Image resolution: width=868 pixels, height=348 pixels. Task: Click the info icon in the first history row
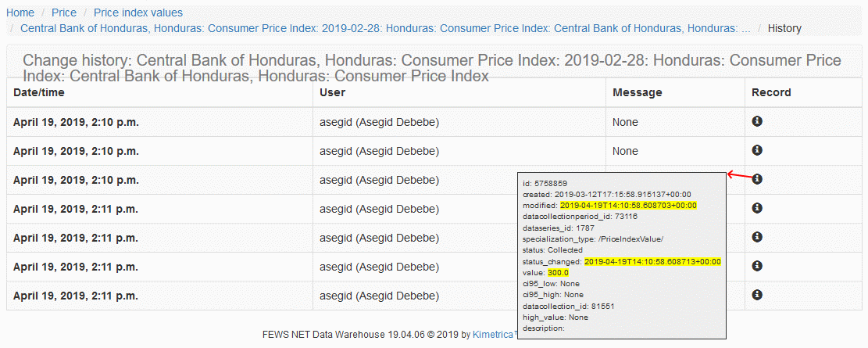click(757, 121)
